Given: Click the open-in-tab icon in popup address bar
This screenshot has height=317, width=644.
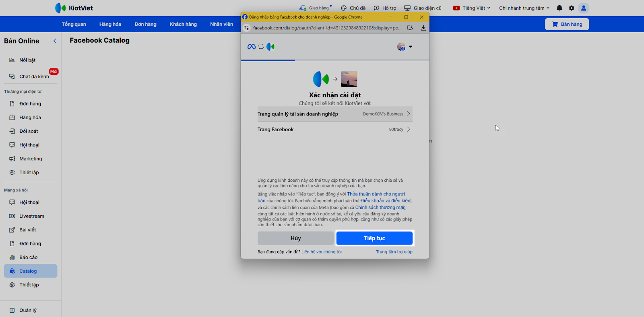Looking at the screenshot, I should [410, 28].
